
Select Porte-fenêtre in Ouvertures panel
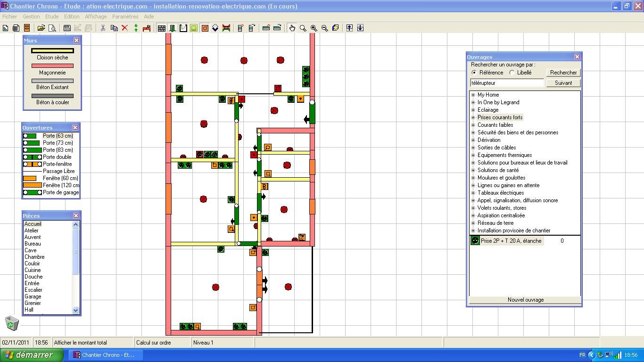51,164
